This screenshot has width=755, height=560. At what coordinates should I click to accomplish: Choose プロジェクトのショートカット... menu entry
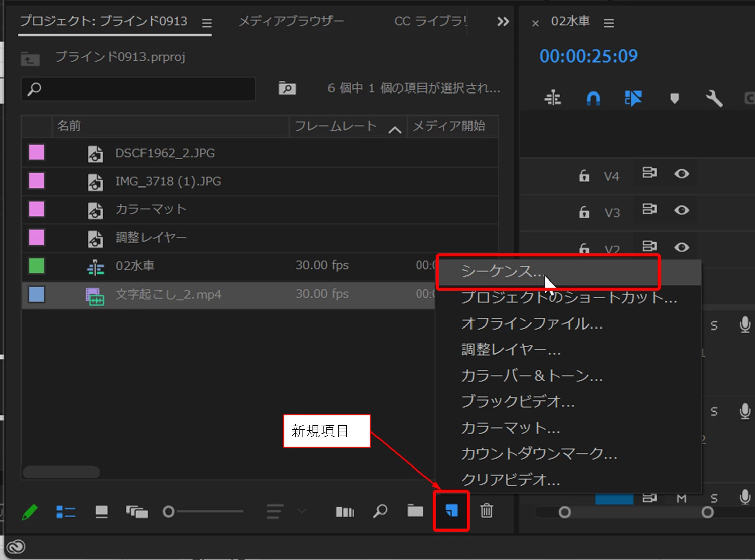(569, 297)
